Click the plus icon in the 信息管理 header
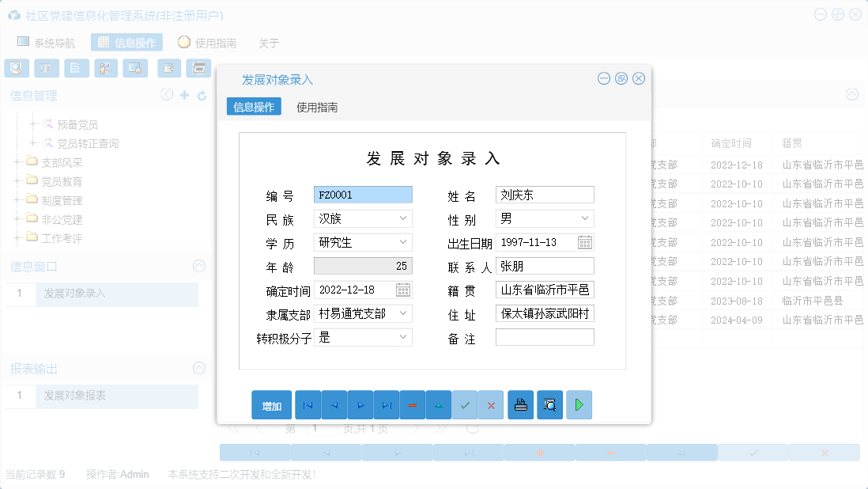Viewport: 868px width, 489px height. click(183, 94)
